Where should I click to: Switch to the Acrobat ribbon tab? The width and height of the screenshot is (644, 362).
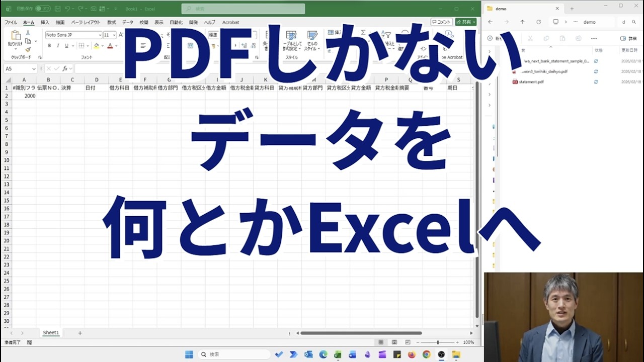(231, 23)
